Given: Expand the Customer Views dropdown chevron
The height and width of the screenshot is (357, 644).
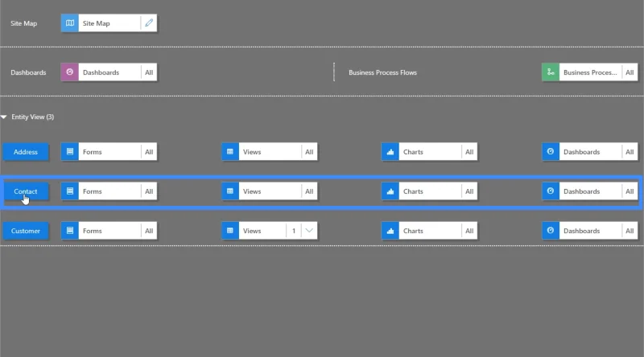Looking at the screenshot, I should coord(309,231).
